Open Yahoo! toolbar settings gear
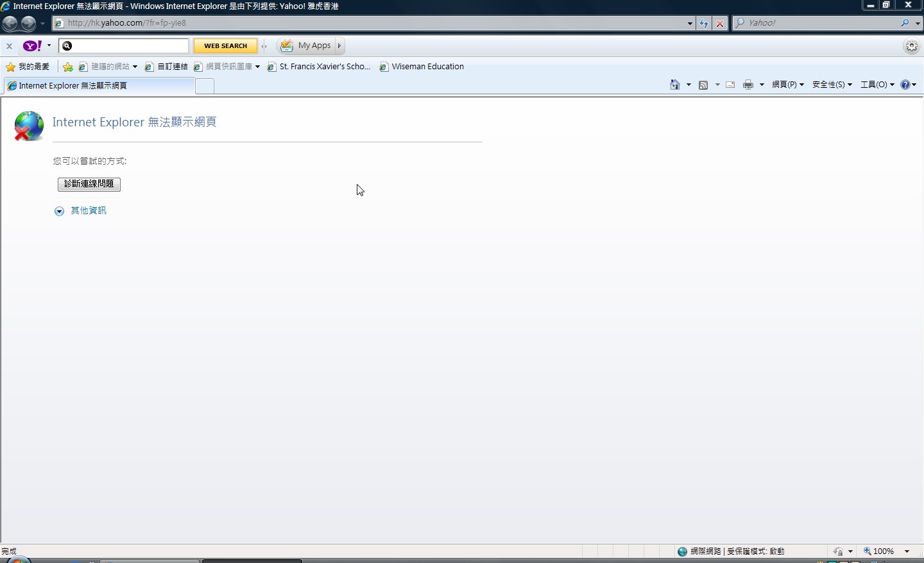The image size is (924, 563). click(x=912, y=46)
